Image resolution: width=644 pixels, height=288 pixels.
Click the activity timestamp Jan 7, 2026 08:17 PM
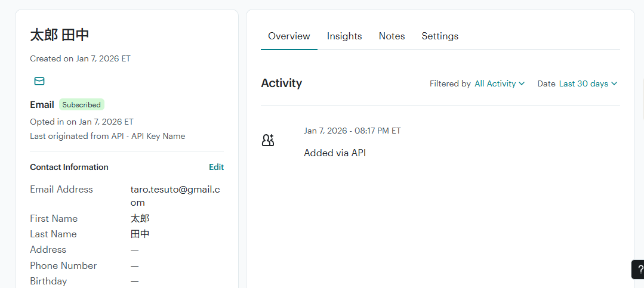[352, 131]
